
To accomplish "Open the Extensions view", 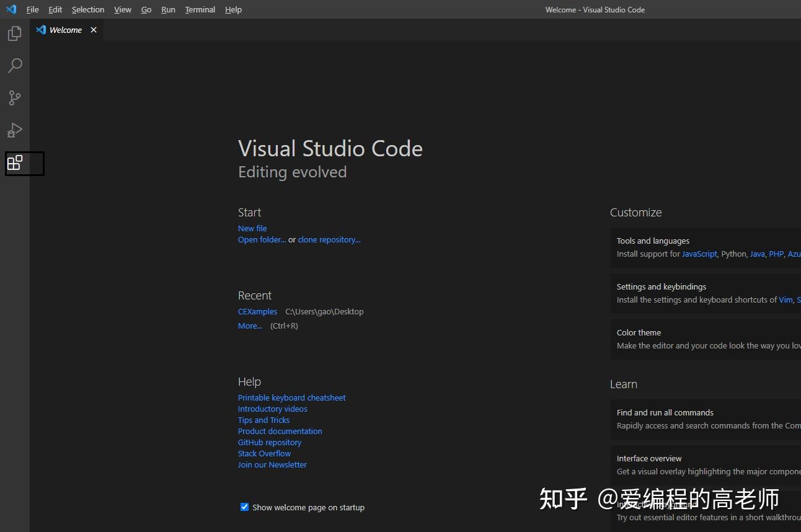I will point(15,163).
